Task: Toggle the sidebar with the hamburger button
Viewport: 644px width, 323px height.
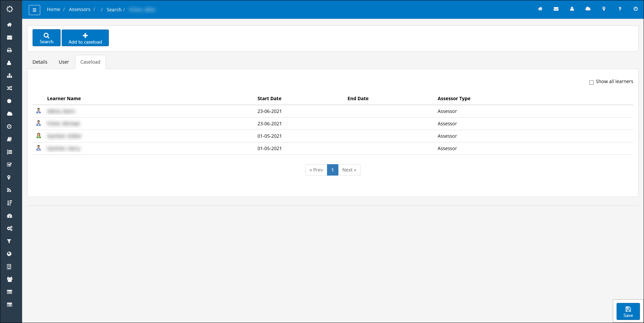Action: (35, 10)
